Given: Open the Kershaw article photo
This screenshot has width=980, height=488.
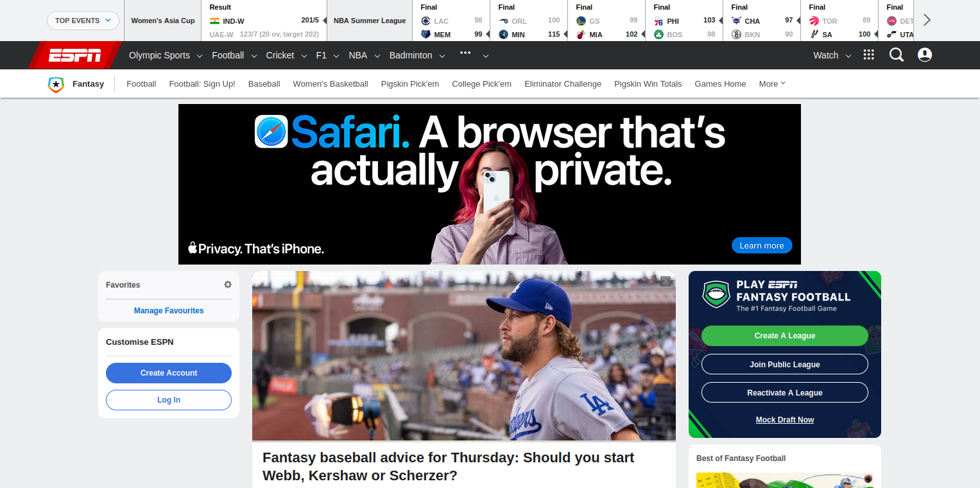Looking at the screenshot, I should coord(464,356).
